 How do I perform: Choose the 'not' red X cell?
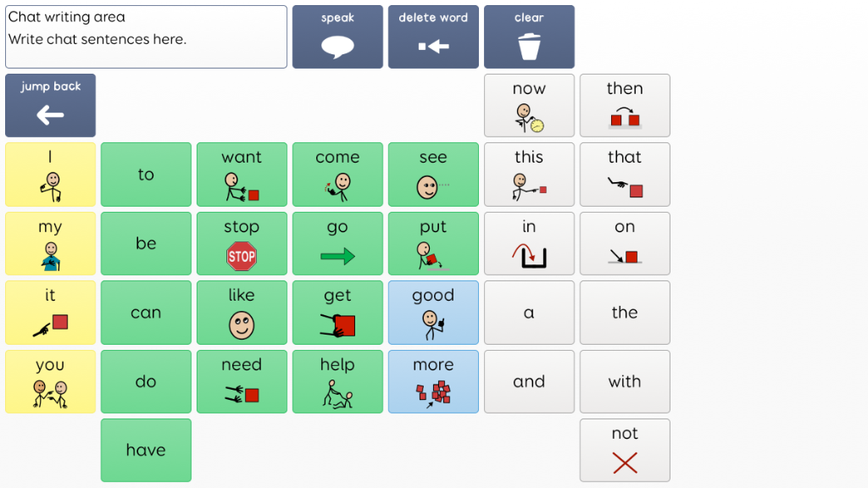pyautogui.click(x=625, y=450)
